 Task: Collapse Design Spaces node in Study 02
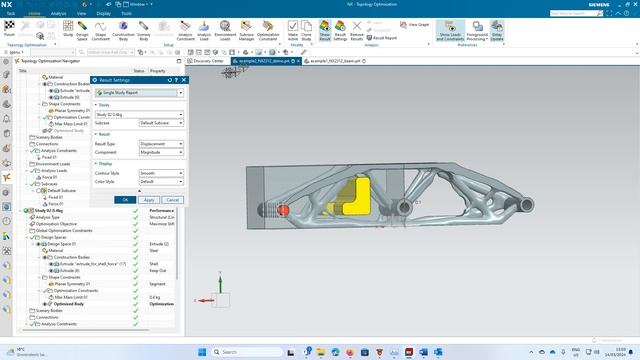tap(27, 237)
